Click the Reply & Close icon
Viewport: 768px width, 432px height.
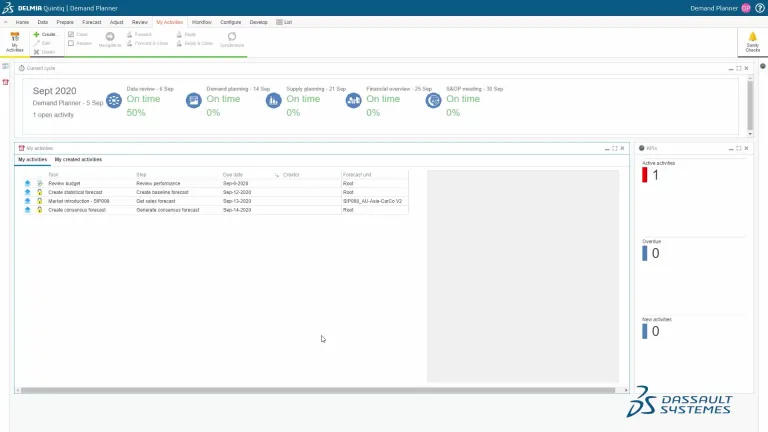click(179, 43)
